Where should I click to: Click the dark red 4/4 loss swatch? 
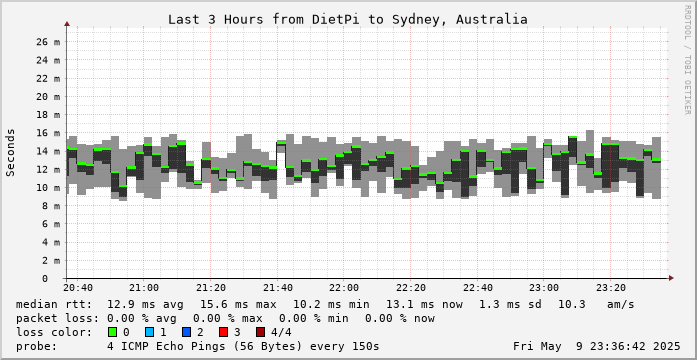260,332
